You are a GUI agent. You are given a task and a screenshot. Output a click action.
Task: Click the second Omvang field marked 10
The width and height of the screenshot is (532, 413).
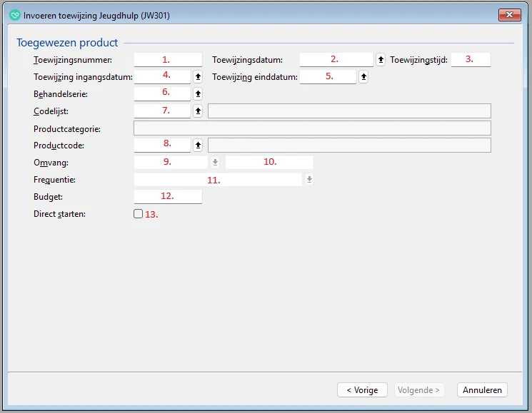click(x=269, y=163)
